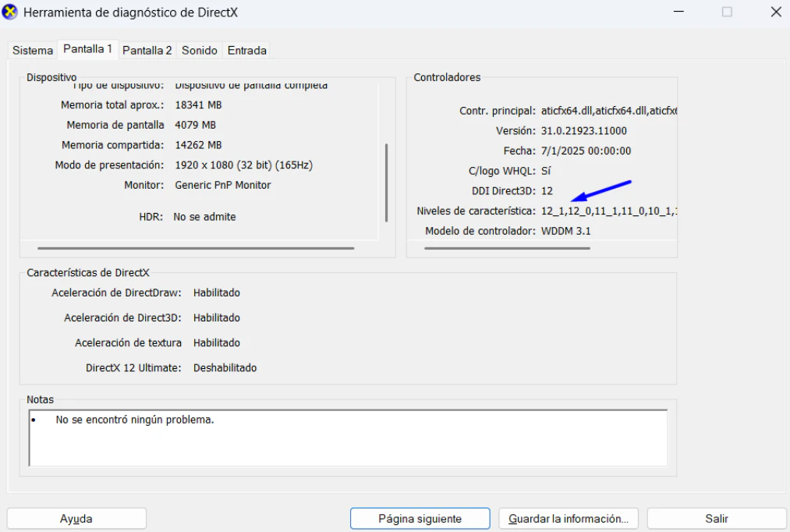Image resolution: width=790 pixels, height=532 pixels.
Task: Go to the Sonido tab
Action: point(199,50)
